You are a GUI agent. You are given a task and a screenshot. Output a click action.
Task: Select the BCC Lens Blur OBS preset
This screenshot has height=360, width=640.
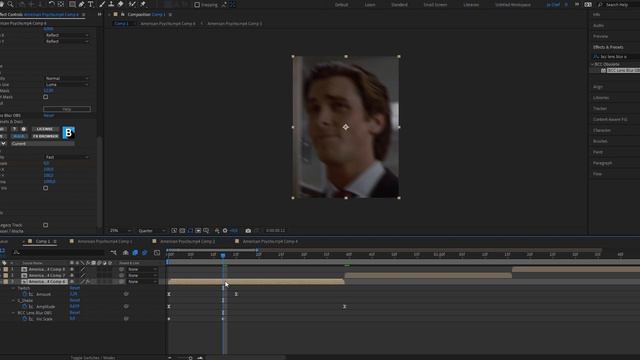tap(623, 71)
